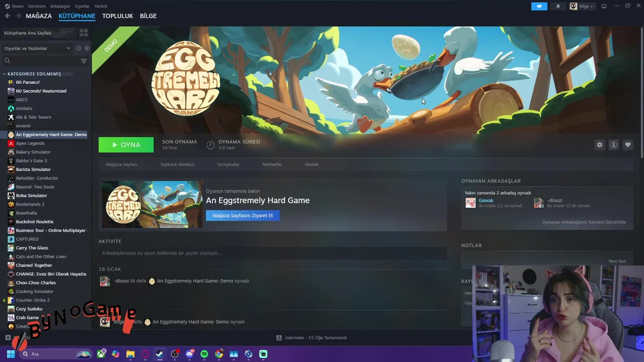This screenshot has height=362, width=644.
Task: Open Spotify from taskbar
Action: pyautogui.click(x=204, y=354)
